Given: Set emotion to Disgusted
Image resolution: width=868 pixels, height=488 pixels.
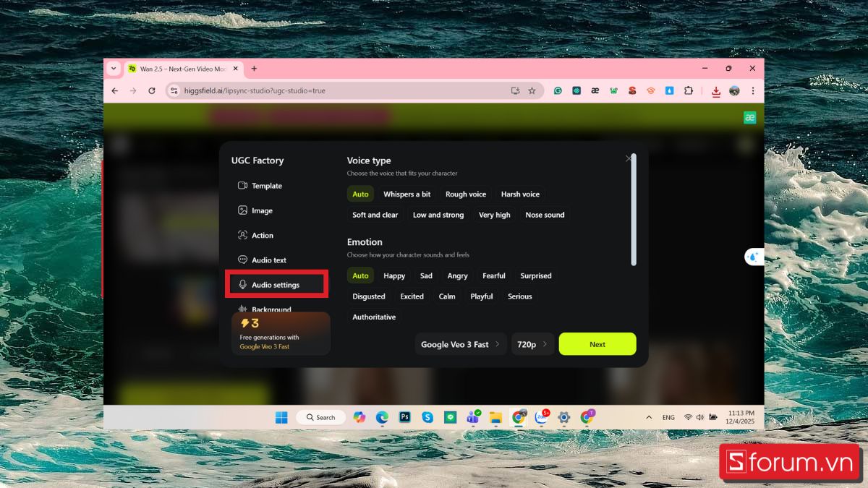Looking at the screenshot, I should coord(369,296).
